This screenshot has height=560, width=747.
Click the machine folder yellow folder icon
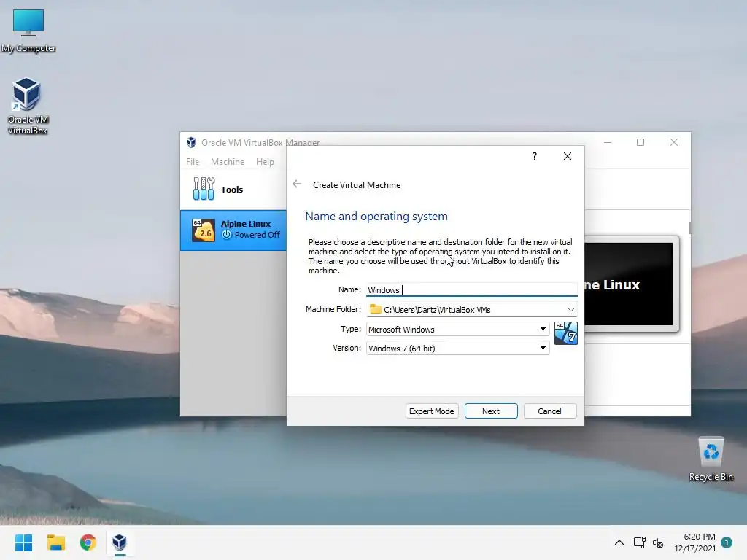click(x=376, y=309)
